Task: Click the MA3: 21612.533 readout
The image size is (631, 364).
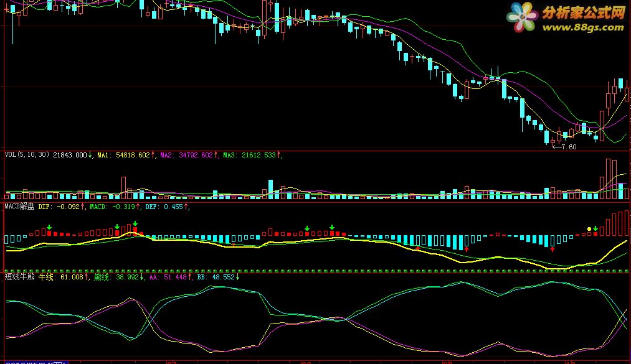Action: (250, 155)
